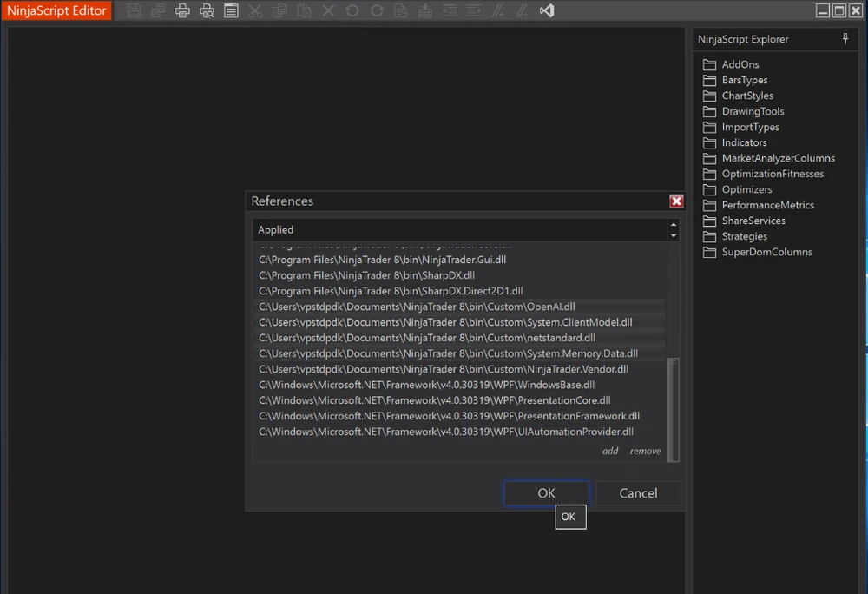Click the Insert code snippet icon

tap(425, 10)
